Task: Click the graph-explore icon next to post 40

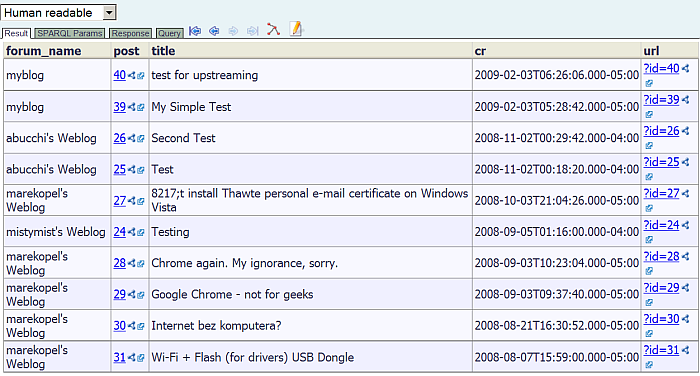Action: [x=131, y=75]
